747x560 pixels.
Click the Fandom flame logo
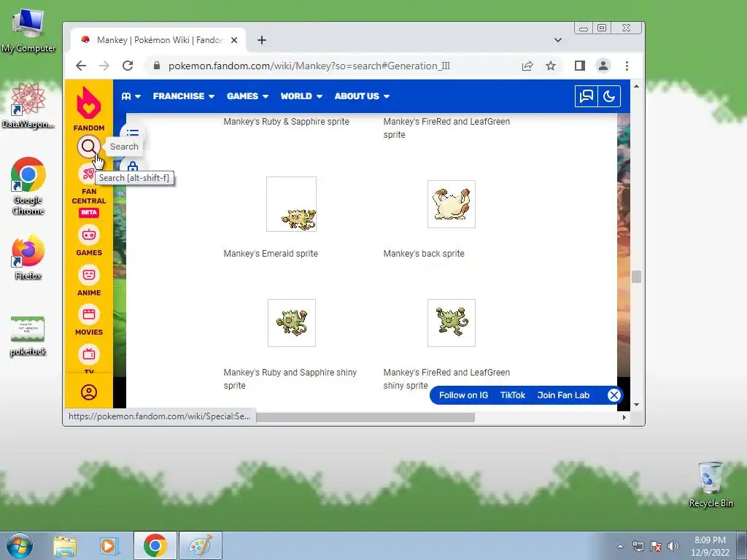click(88, 103)
